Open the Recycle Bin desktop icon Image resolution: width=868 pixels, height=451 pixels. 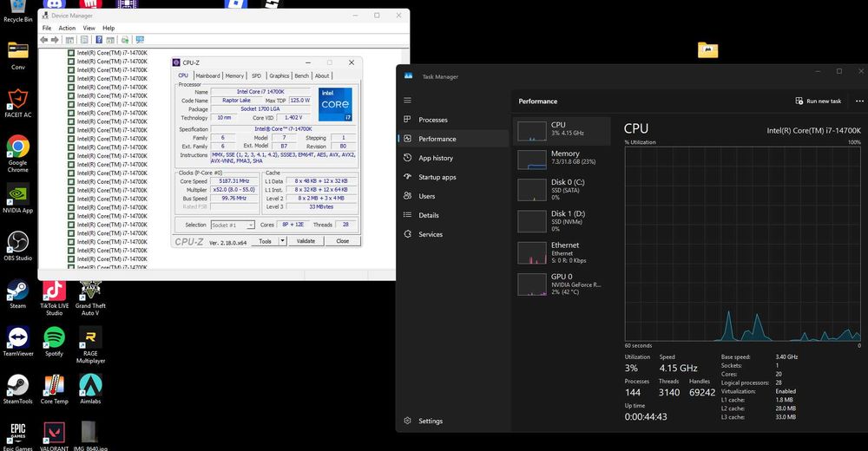[x=17, y=11]
